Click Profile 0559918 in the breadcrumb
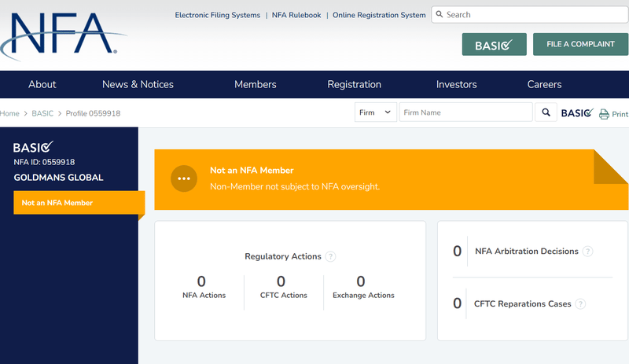629x364 pixels. 93,113
